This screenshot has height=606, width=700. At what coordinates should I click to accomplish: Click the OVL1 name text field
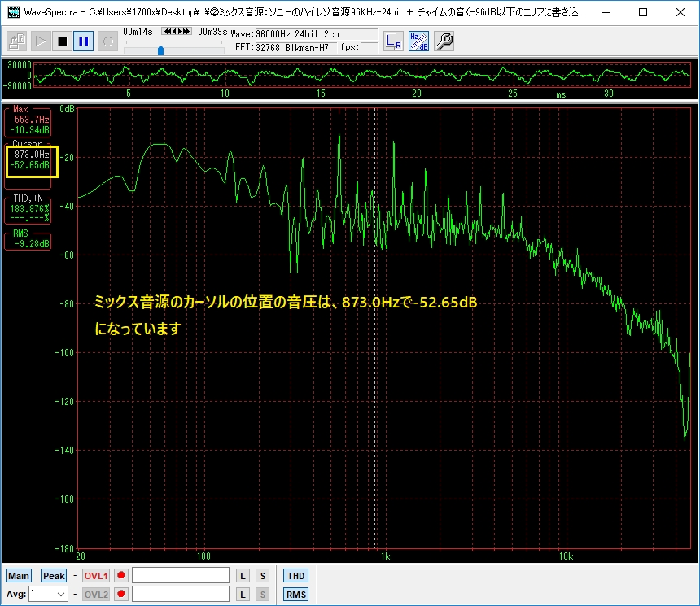click(181, 575)
